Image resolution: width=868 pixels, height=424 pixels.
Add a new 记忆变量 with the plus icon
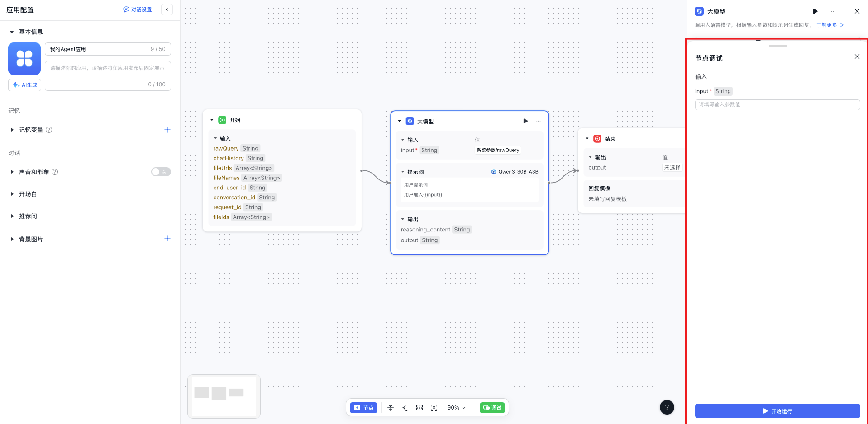tap(167, 130)
